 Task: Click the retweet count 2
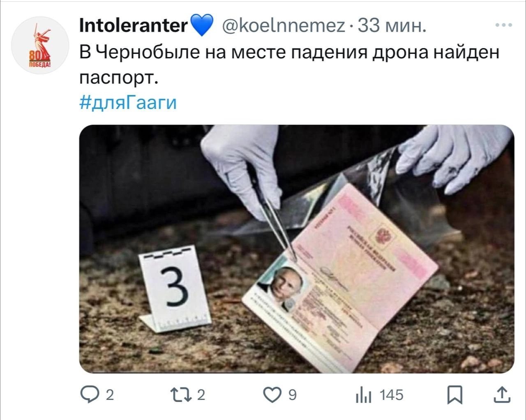[x=201, y=395]
